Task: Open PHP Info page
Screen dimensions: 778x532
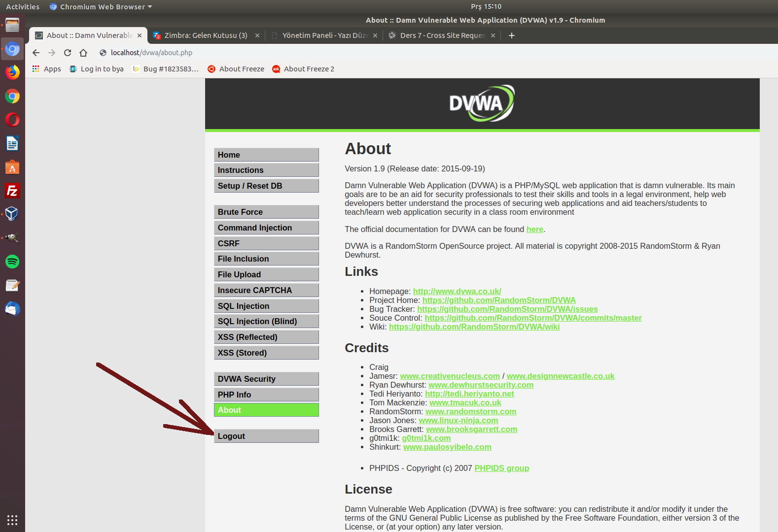Action: click(x=266, y=395)
